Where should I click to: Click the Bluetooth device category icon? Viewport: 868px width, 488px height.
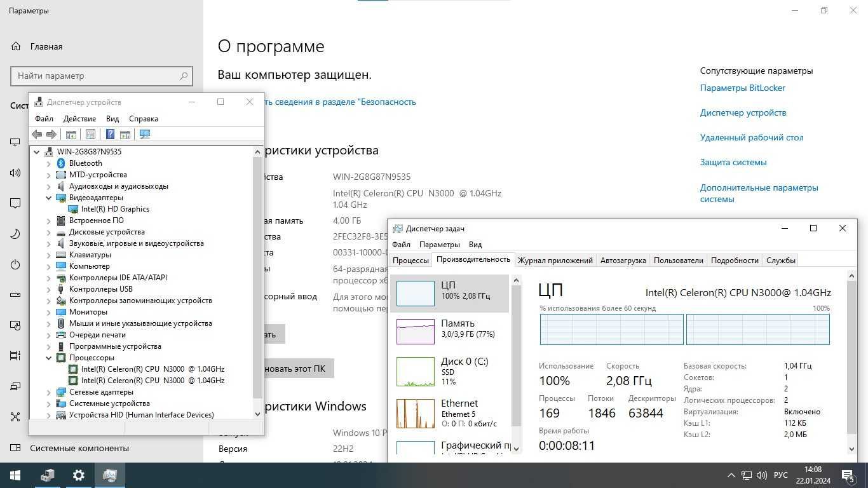(x=61, y=163)
